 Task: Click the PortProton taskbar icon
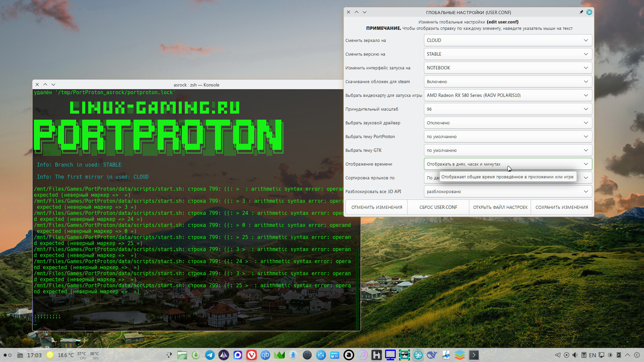point(418,355)
